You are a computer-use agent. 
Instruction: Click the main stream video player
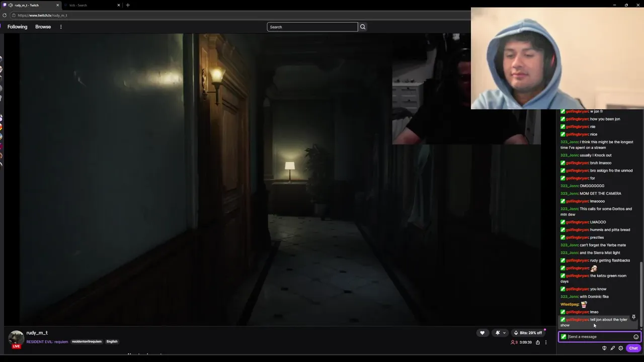[280, 179]
